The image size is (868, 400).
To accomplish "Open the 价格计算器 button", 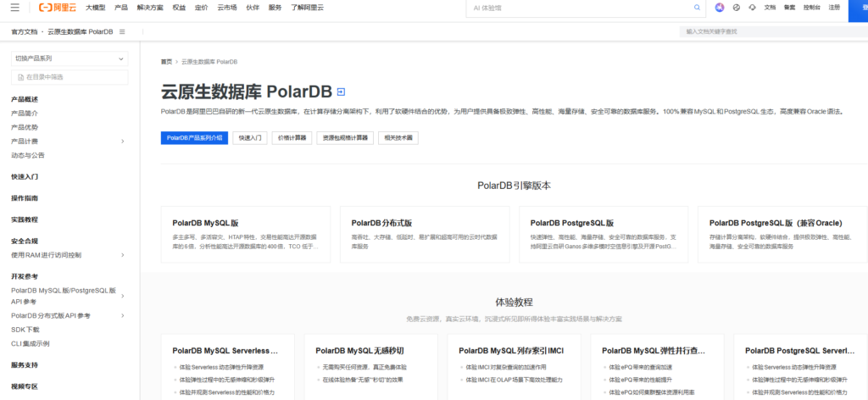I will tap(292, 138).
